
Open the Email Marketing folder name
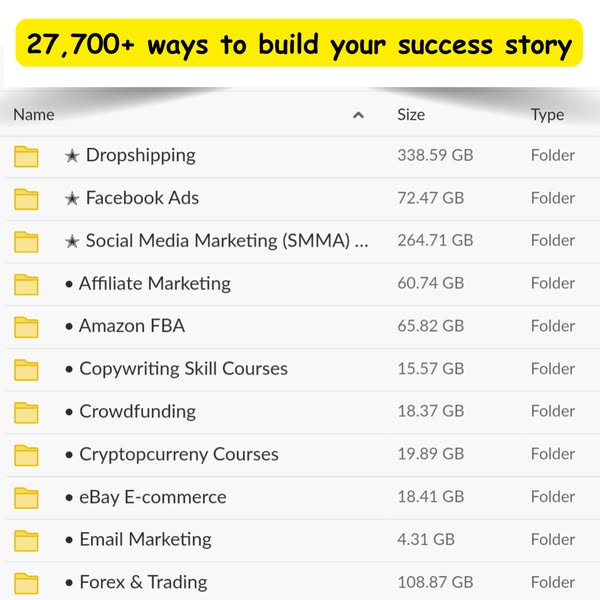pos(145,539)
